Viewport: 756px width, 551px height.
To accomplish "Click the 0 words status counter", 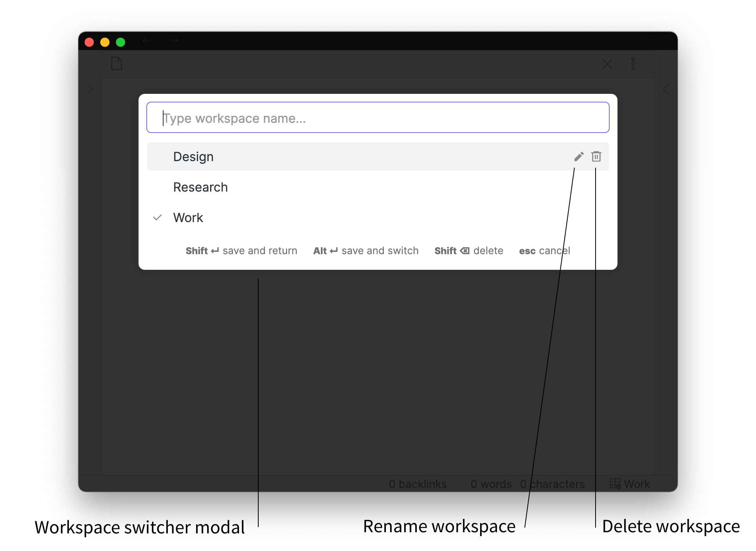I will (491, 484).
